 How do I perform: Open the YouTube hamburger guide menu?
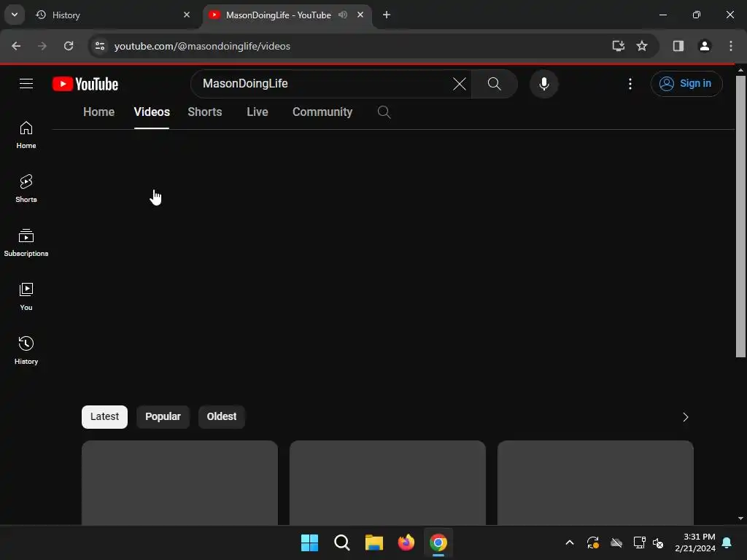(26, 84)
